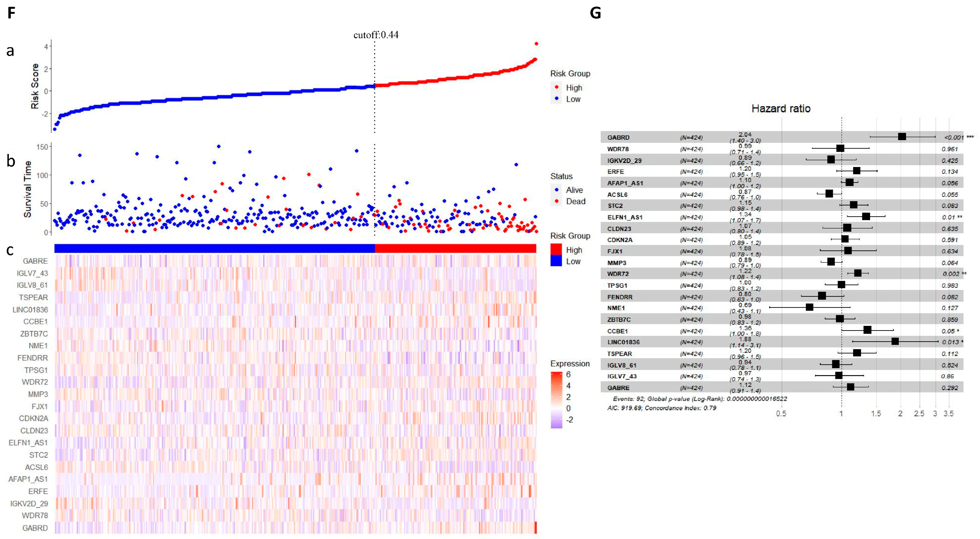Click the blue low-risk annotation bar
This screenshot has height=539, width=980.
click(215, 249)
